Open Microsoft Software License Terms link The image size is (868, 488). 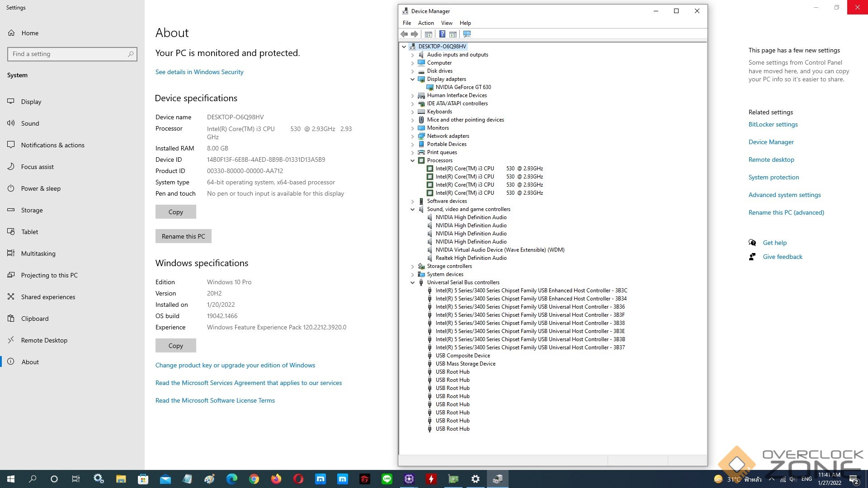click(x=215, y=400)
